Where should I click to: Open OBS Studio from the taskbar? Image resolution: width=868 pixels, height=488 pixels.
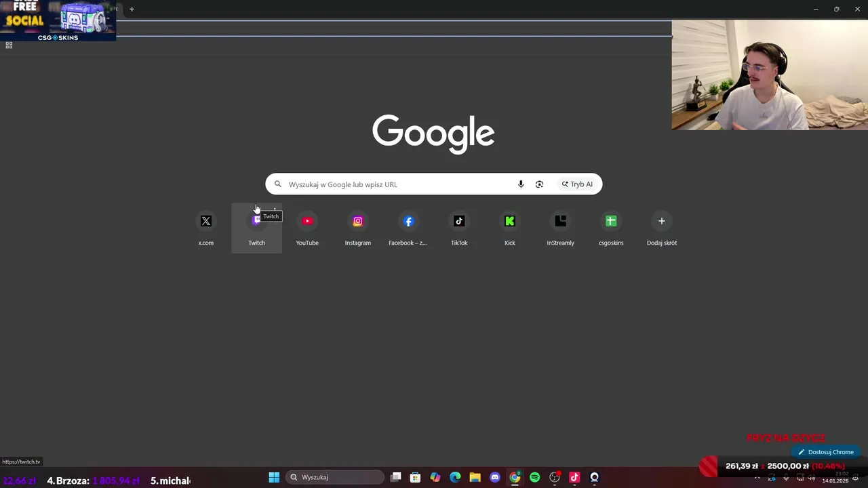pyautogui.click(x=555, y=477)
